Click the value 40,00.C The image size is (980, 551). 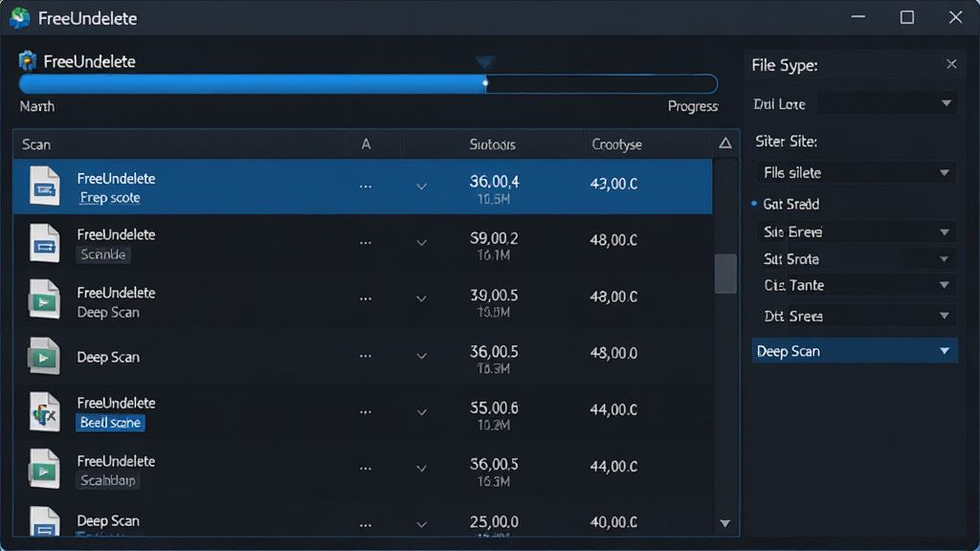(x=613, y=521)
